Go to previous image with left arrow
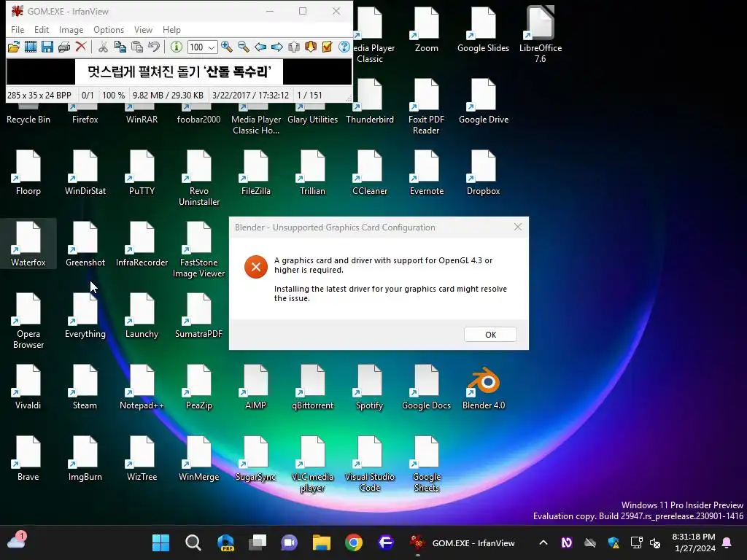The width and height of the screenshot is (747, 560). tap(260, 47)
